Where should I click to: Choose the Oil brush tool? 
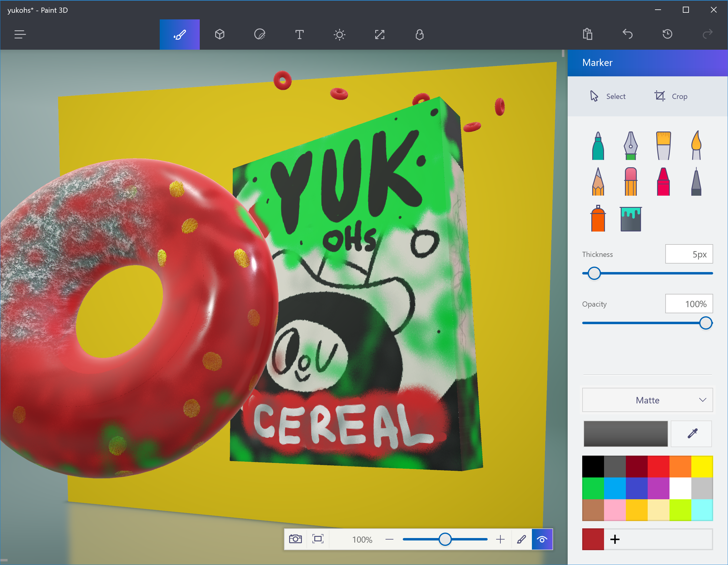pos(663,146)
